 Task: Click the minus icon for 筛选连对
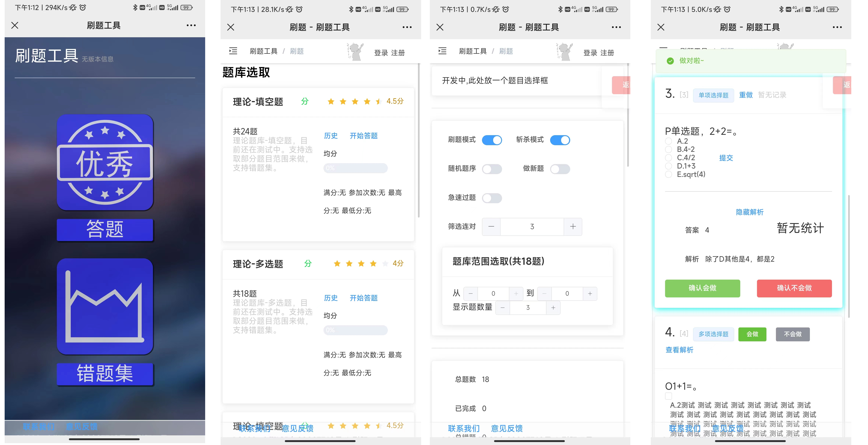[491, 227]
